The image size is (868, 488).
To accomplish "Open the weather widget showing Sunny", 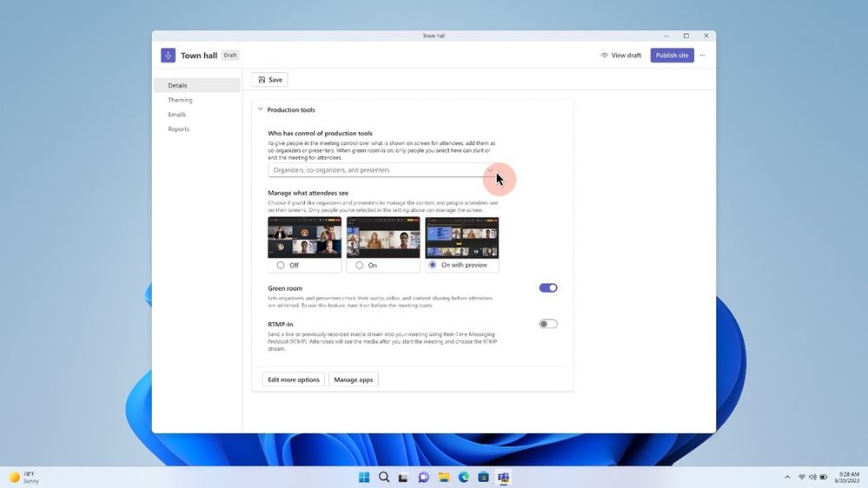I will pyautogui.click(x=25, y=477).
